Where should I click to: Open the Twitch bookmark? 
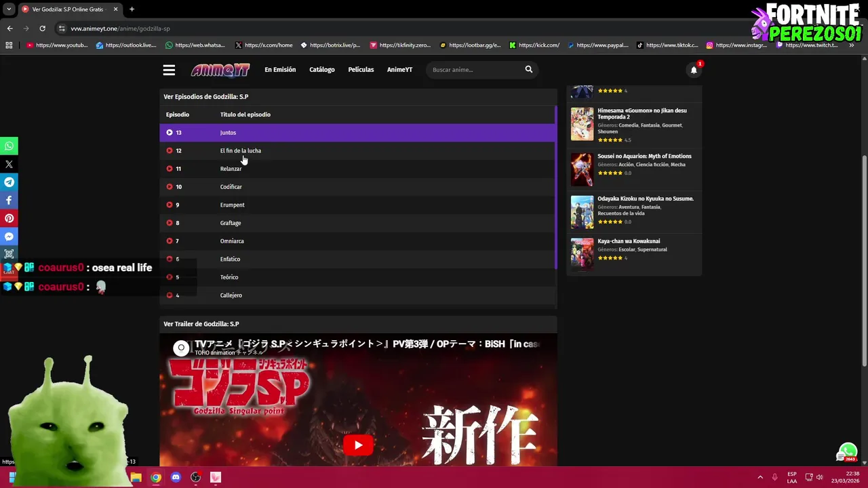(807, 45)
